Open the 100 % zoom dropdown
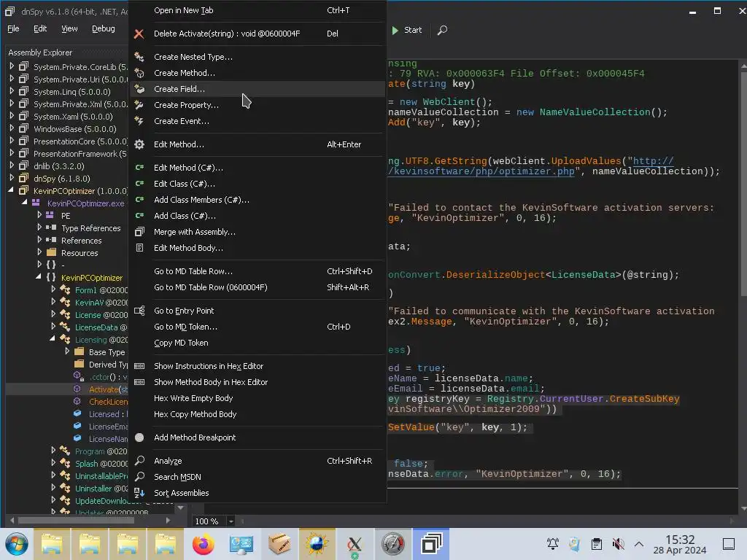Viewport: 747px width, 560px height. click(231, 521)
